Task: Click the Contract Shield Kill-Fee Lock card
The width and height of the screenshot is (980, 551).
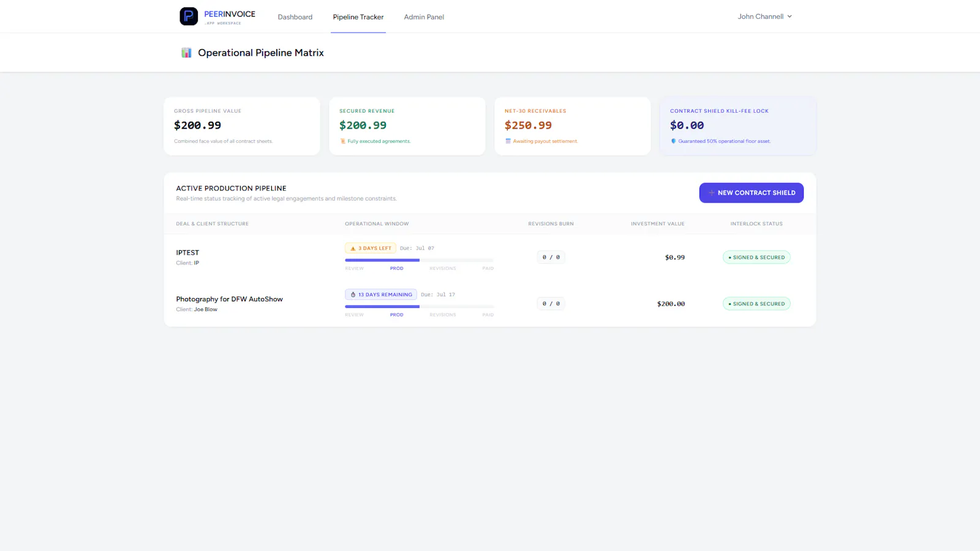Action: pos(738,126)
